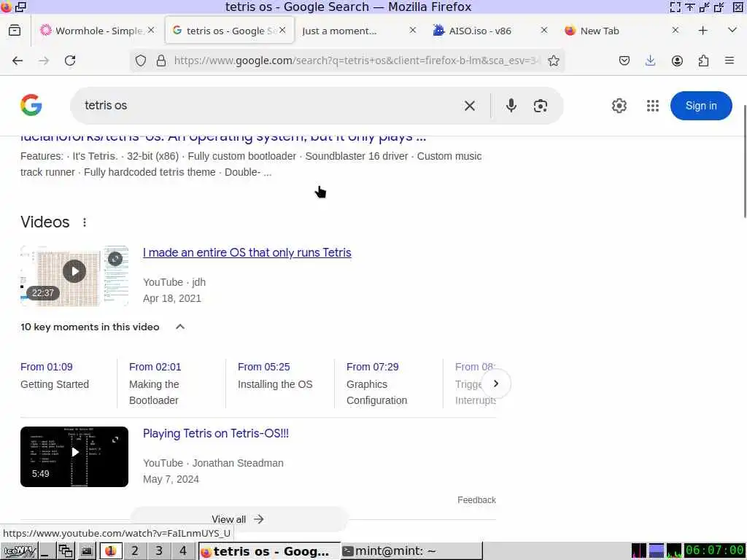Go back to previous page

18,61
